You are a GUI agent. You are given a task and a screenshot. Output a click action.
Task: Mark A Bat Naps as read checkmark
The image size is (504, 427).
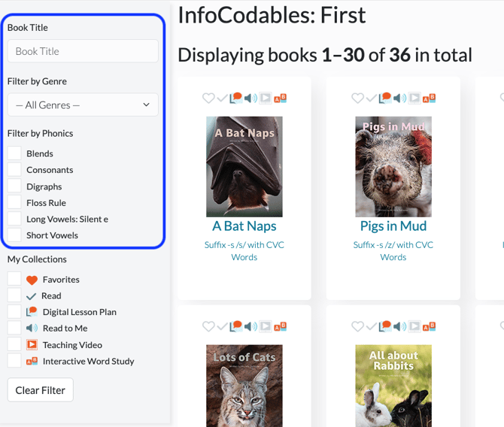point(222,98)
